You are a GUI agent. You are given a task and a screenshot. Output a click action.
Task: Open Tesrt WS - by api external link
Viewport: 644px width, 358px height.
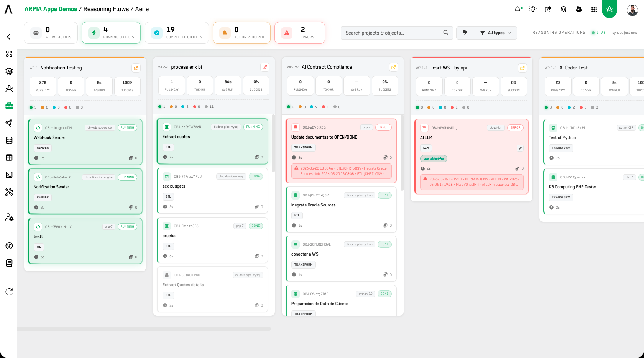point(522,68)
